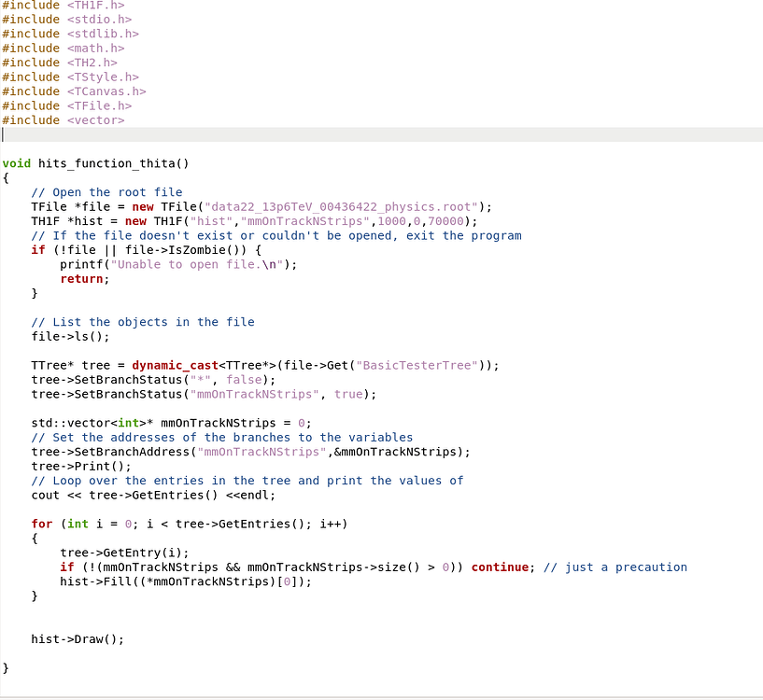
Task: Click on the #include <TH1F.h> line
Action: 63,6
